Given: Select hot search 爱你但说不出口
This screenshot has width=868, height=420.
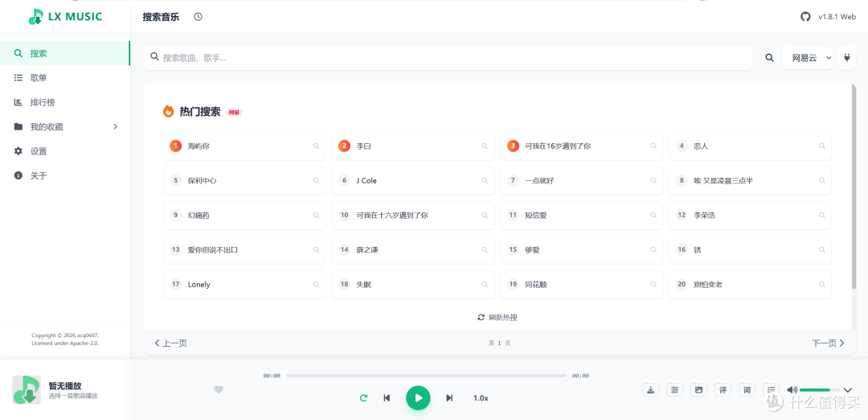Looking at the screenshot, I should pyautogui.click(x=244, y=250).
